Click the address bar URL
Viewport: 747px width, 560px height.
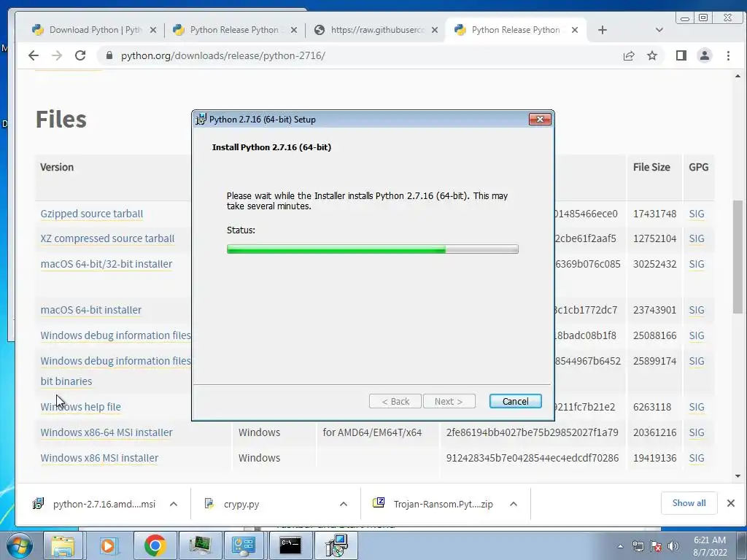click(x=223, y=55)
